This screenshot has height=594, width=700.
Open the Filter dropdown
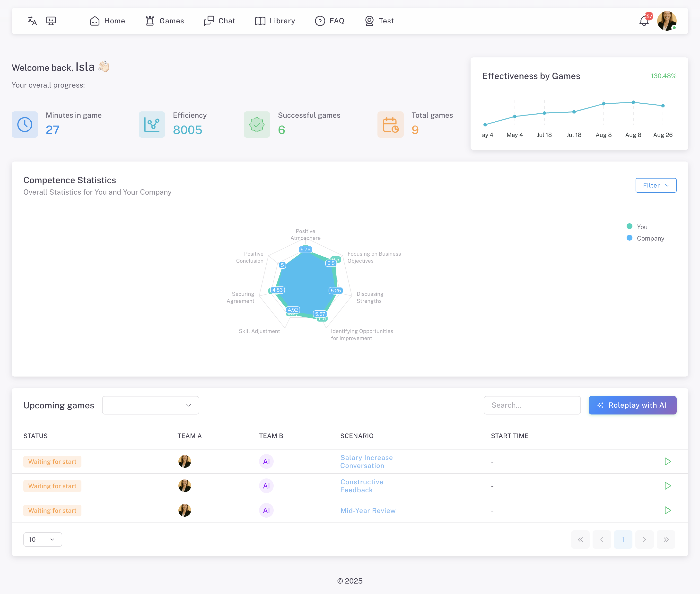656,185
